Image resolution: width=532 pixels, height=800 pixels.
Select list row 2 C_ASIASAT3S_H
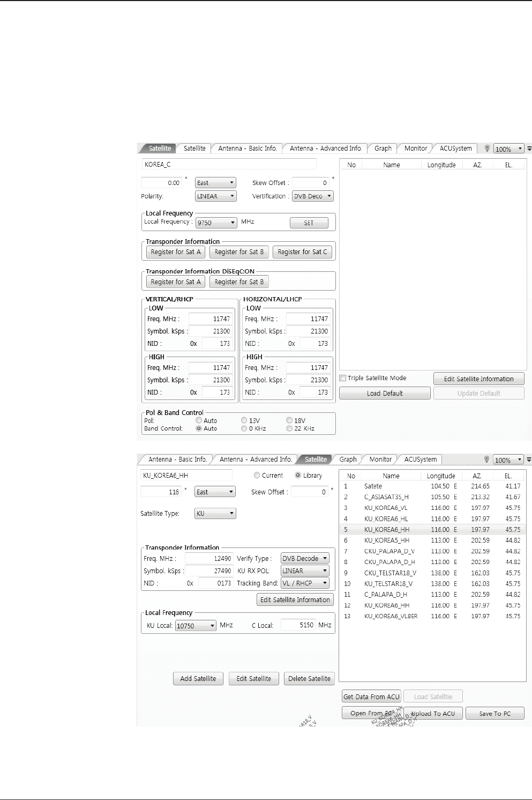pyautogui.click(x=432, y=497)
